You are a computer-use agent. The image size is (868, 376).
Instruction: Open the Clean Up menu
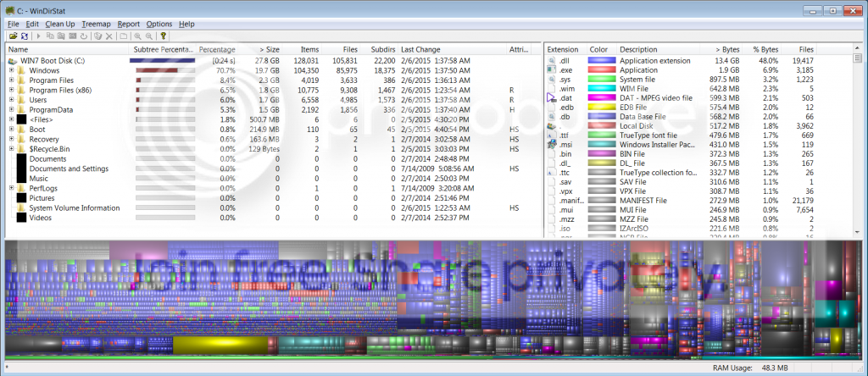click(60, 25)
